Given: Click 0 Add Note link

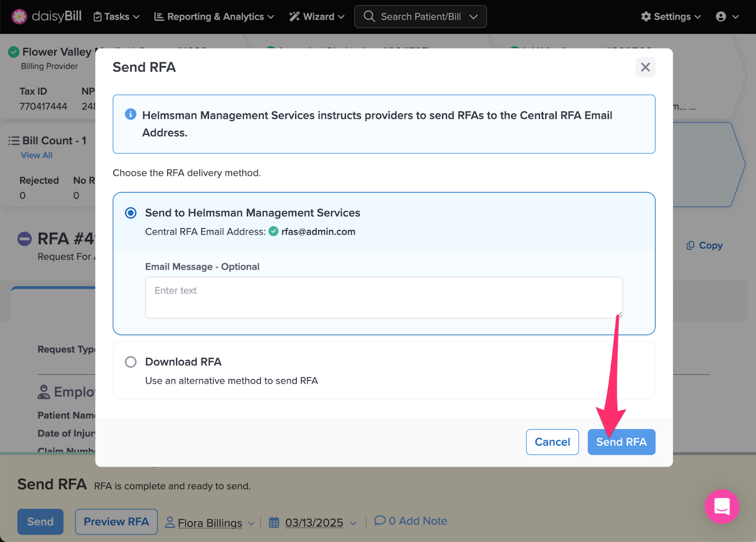Looking at the screenshot, I should 418,521.
